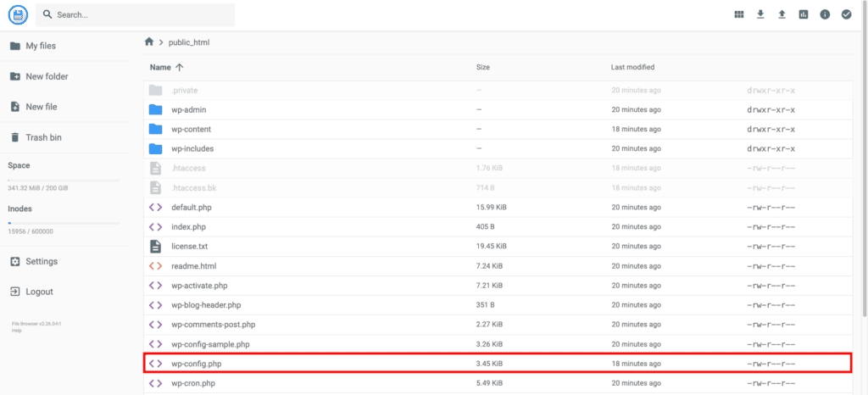Select the wp-content folder icon
Image resolution: width=868 pixels, height=395 pixels.
tap(156, 129)
